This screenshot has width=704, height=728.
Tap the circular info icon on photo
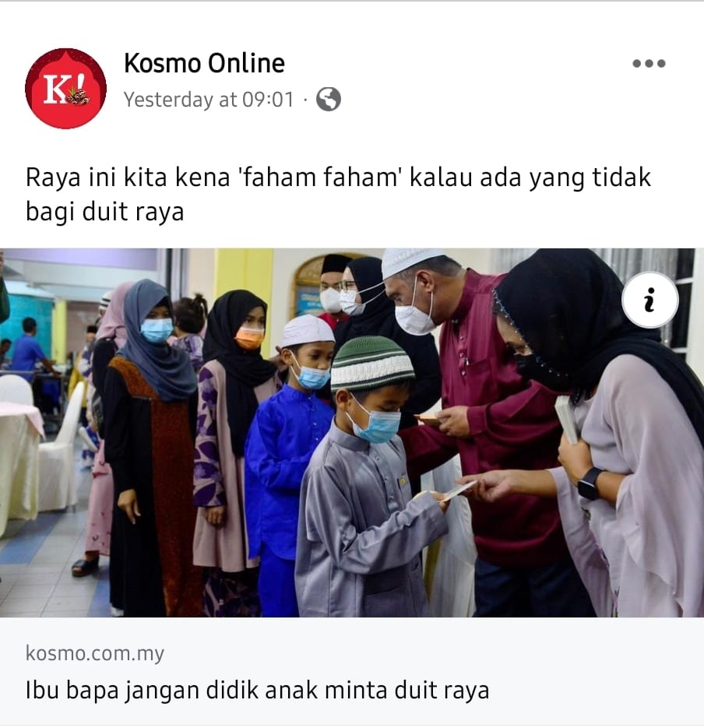650,300
